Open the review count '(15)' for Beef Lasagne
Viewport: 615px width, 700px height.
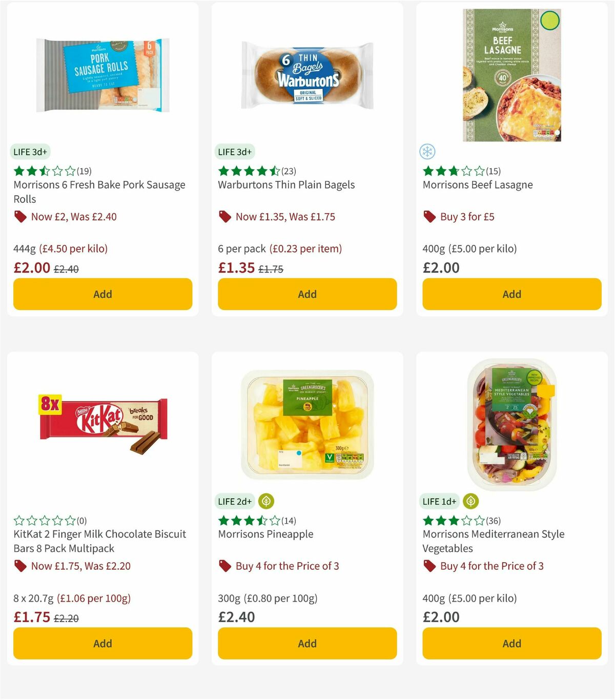point(494,171)
